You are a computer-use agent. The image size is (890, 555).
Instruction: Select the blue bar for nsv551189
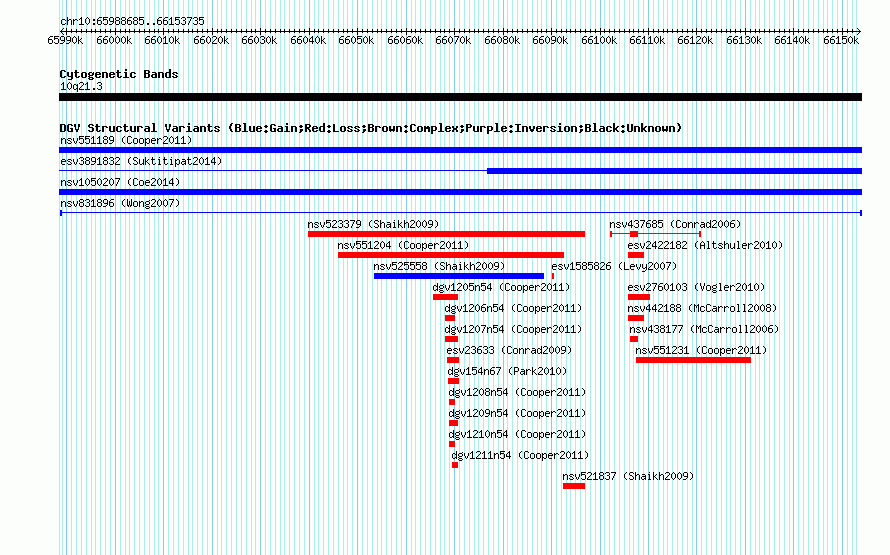(460, 150)
